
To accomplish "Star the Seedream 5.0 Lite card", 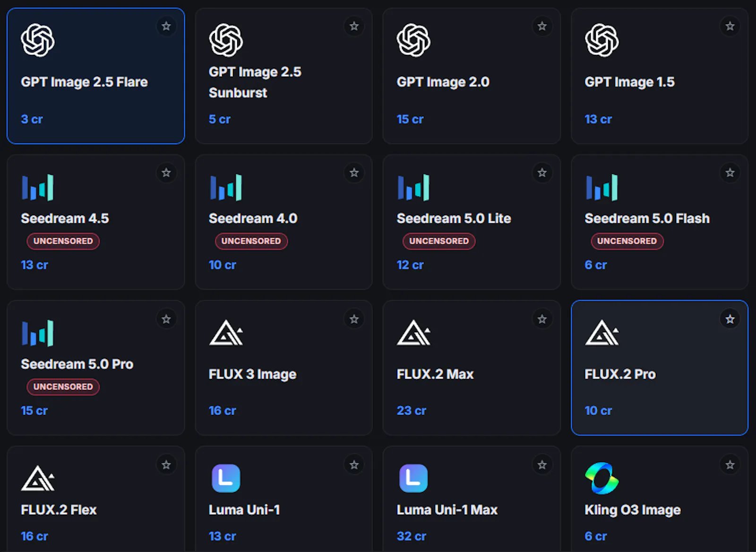I will pyautogui.click(x=542, y=173).
